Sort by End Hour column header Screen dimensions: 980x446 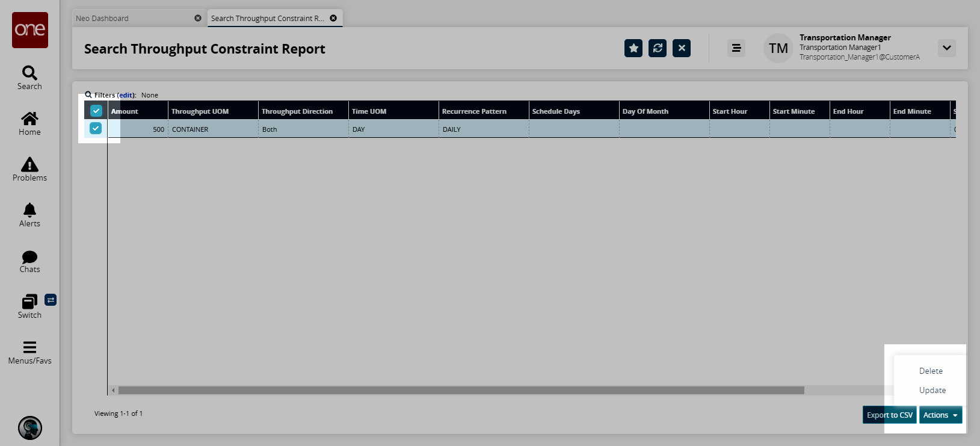coord(860,111)
